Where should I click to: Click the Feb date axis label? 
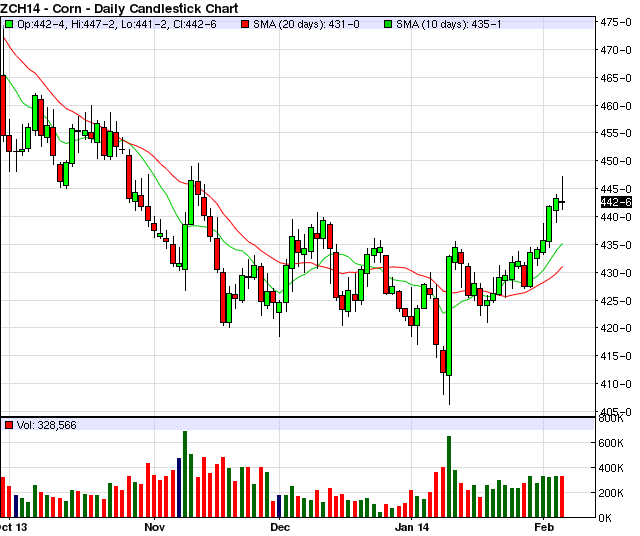pyautogui.click(x=544, y=527)
